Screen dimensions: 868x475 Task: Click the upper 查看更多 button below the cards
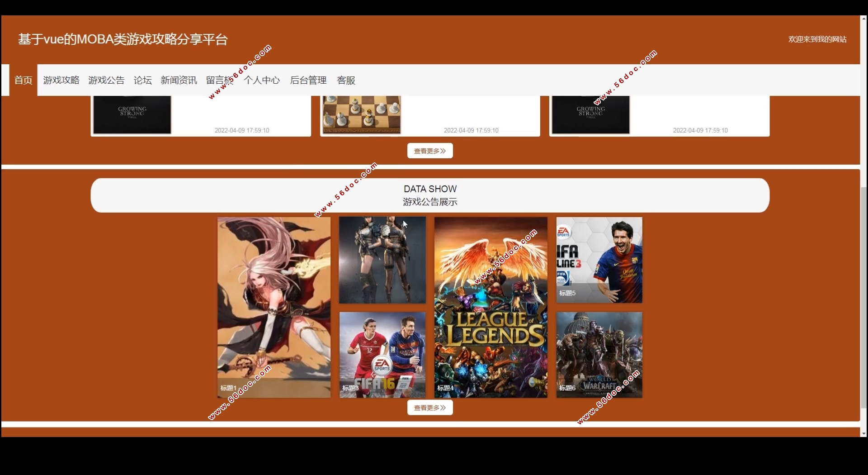[x=430, y=151]
